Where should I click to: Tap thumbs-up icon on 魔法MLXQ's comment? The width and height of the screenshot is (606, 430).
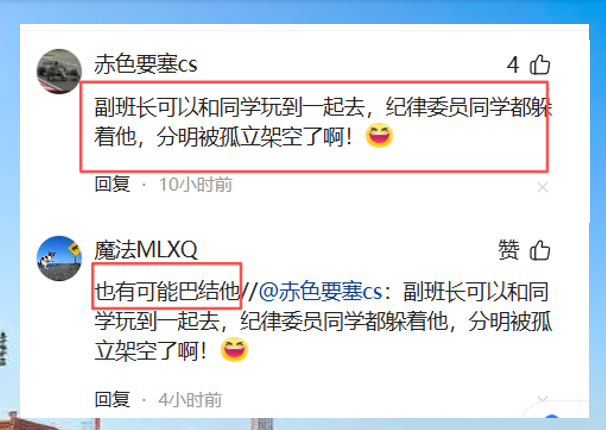point(540,250)
